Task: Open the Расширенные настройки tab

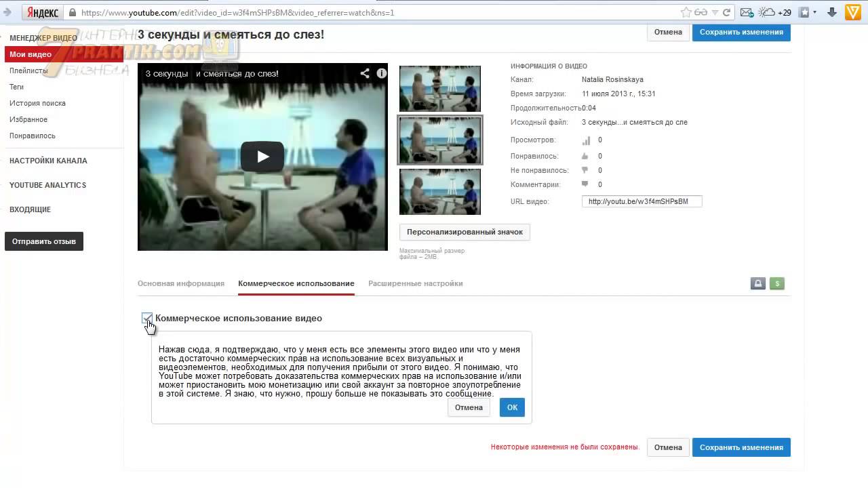Action: (415, 283)
